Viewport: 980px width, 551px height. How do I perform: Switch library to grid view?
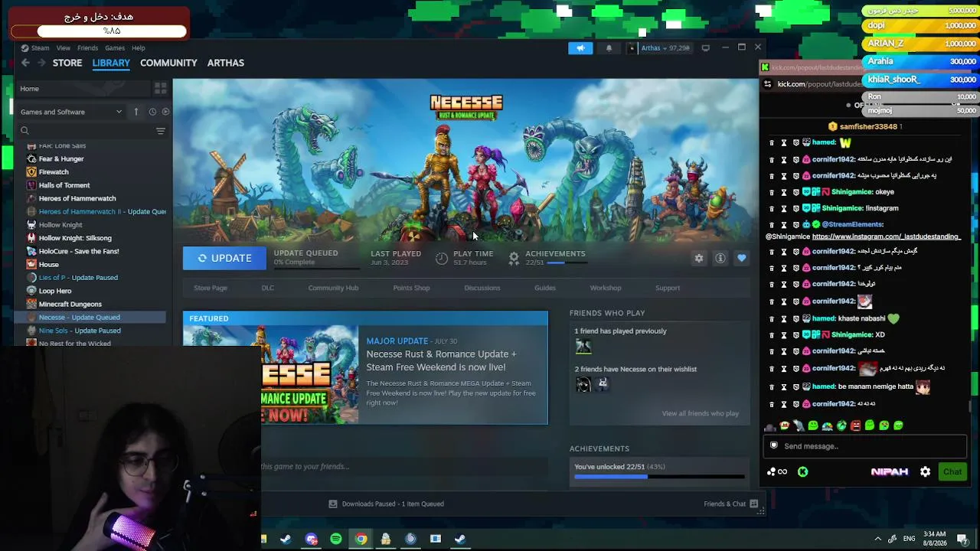[161, 89]
